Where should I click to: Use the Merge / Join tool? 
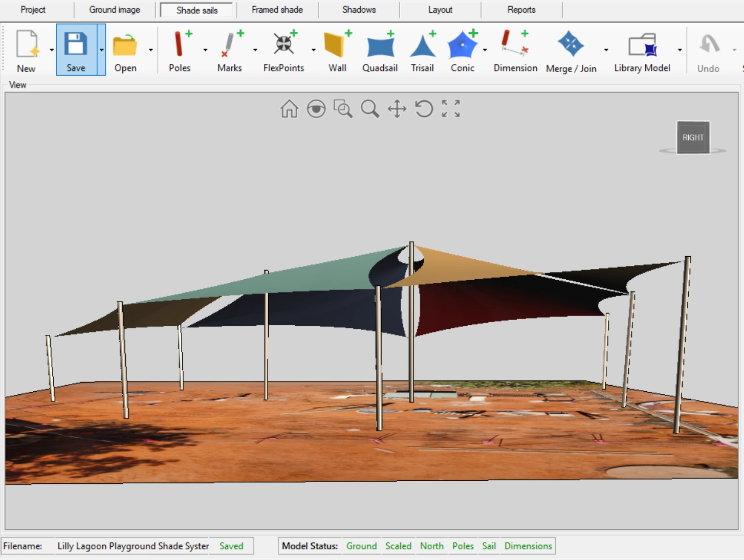tap(571, 49)
